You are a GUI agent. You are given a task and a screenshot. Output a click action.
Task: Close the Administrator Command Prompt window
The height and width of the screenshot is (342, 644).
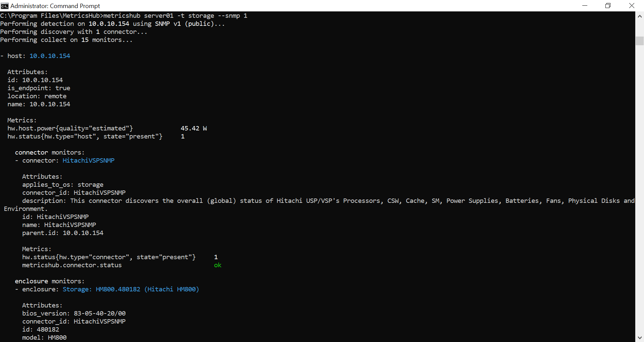(x=632, y=6)
